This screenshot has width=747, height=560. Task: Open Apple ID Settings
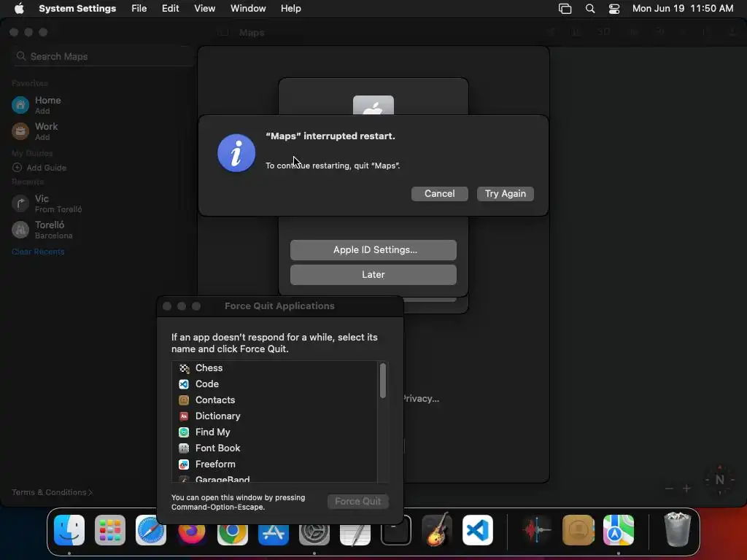point(373,250)
